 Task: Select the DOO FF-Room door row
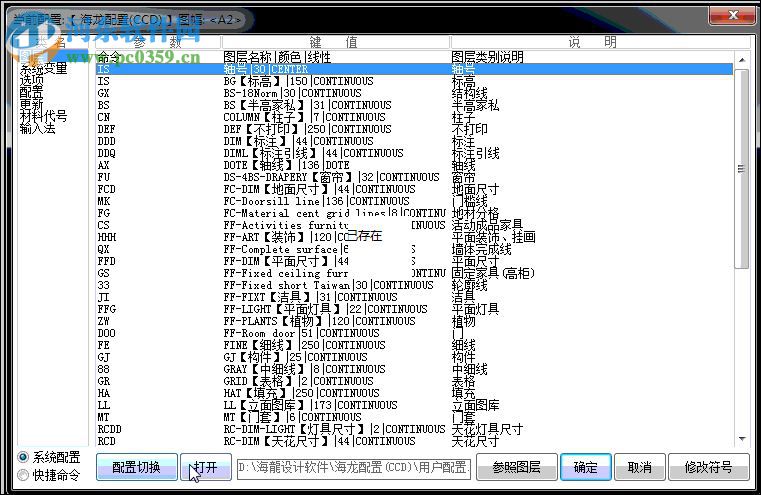(x=414, y=333)
